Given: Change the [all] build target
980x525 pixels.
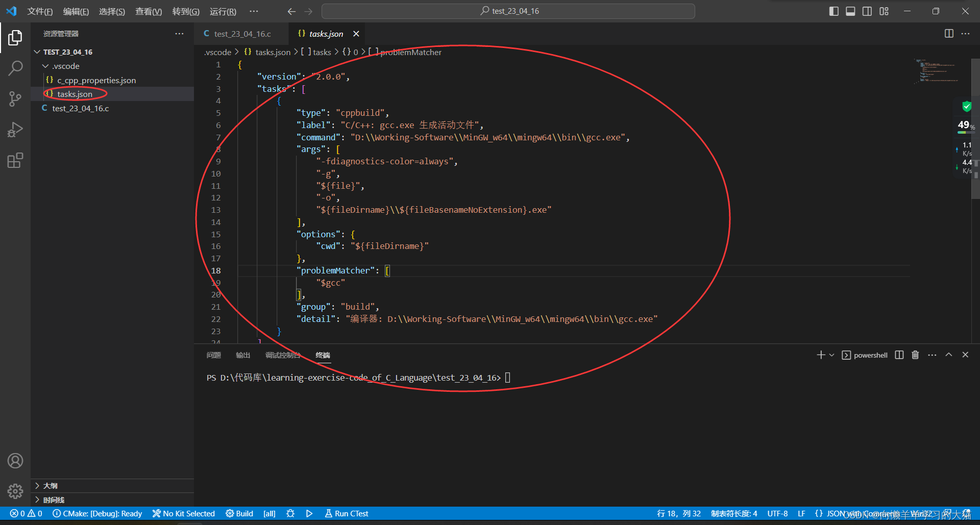Looking at the screenshot, I should [x=269, y=514].
